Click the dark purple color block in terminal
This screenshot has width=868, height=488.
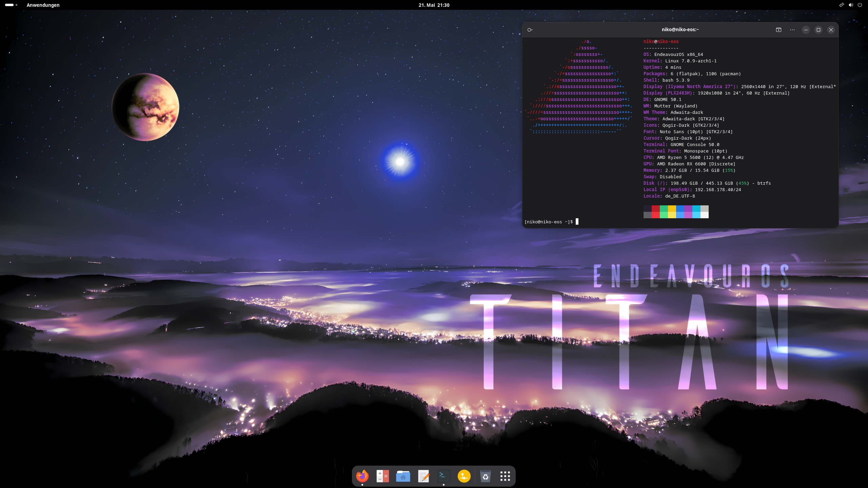pyautogui.click(x=688, y=209)
